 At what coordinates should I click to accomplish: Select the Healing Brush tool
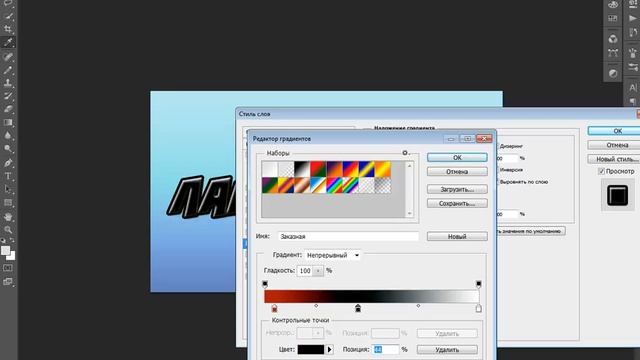pyautogui.click(x=8, y=57)
